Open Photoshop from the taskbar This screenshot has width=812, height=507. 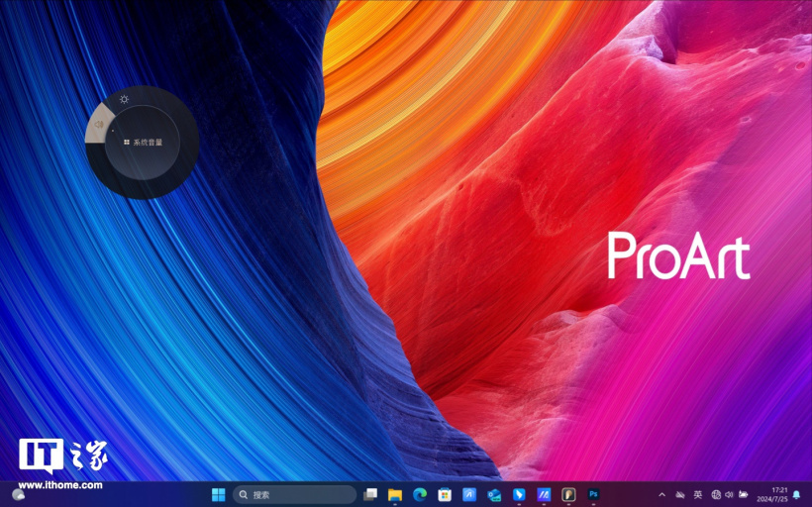[593, 494]
